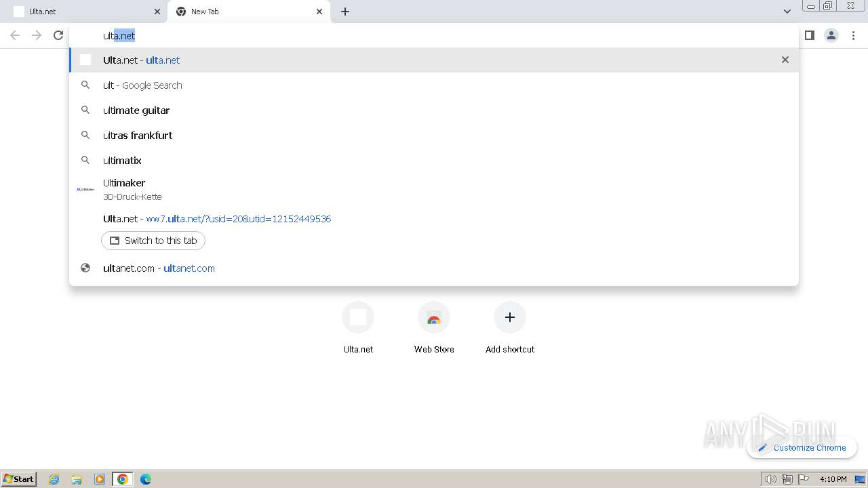The width and height of the screenshot is (868, 488).
Task: Click search icon beside ultimatix
Action: 85,160
